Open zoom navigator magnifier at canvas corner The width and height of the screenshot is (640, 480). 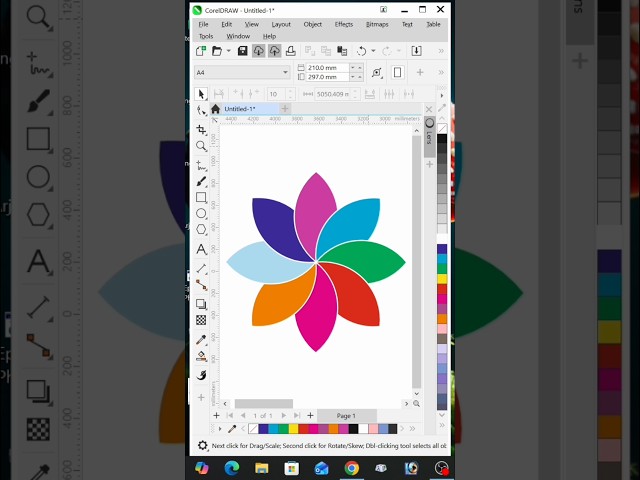(416, 403)
